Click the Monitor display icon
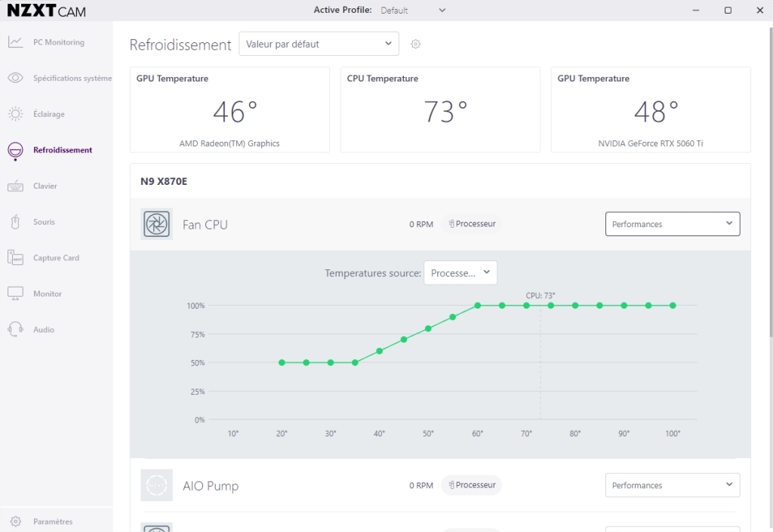 point(15,294)
